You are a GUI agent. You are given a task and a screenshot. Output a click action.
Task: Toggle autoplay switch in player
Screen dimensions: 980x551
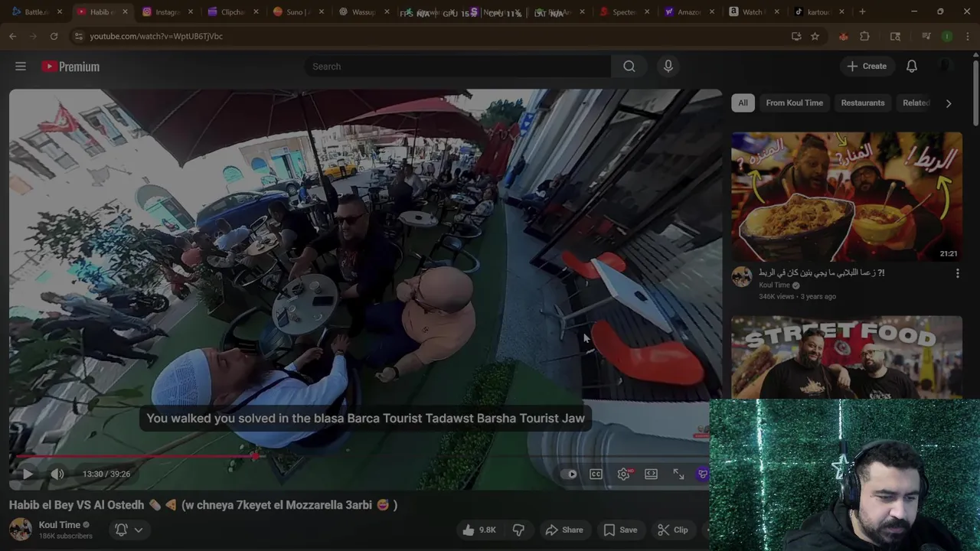[x=569, y=474]
